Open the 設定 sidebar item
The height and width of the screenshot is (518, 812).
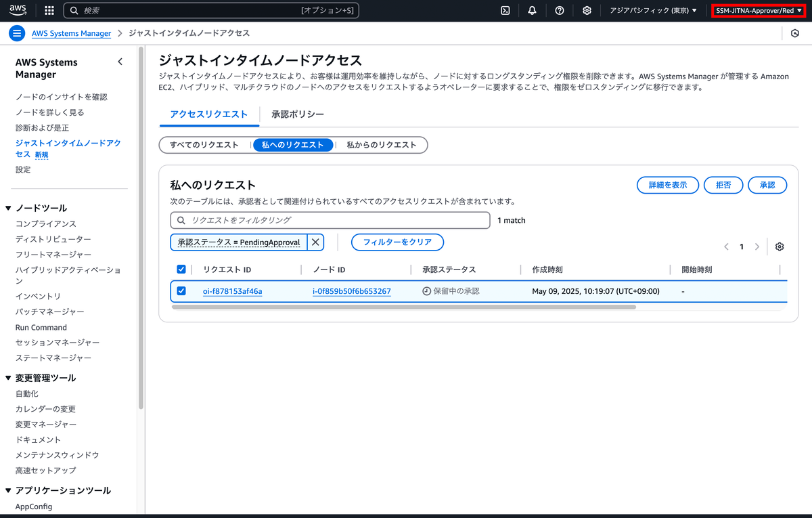click(x=23, y=169)
